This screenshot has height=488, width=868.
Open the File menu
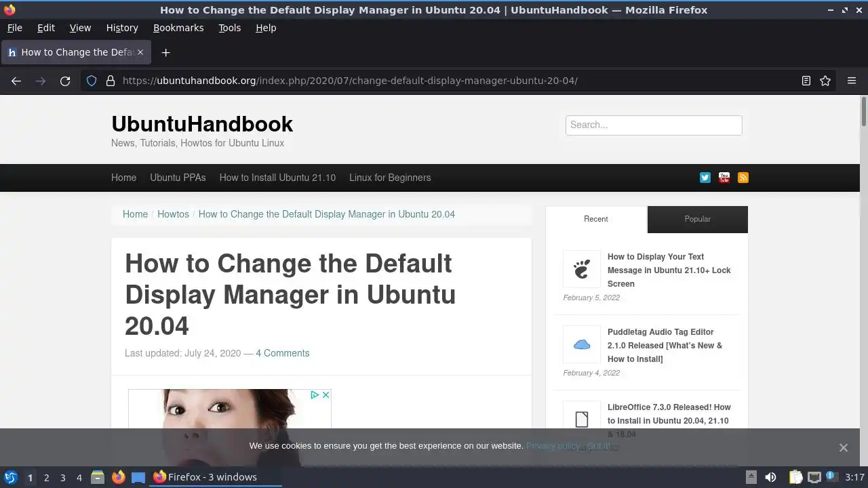point(14,28)
